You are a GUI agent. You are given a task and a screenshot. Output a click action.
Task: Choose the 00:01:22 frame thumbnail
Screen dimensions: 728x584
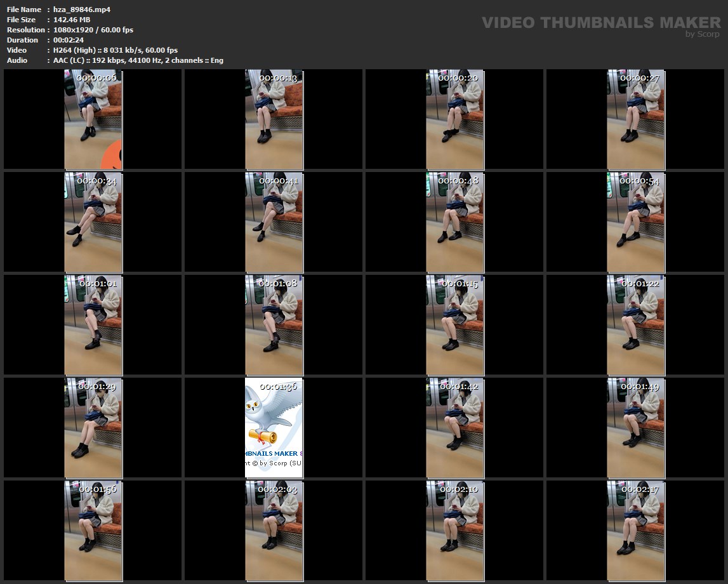coord(635,325)
